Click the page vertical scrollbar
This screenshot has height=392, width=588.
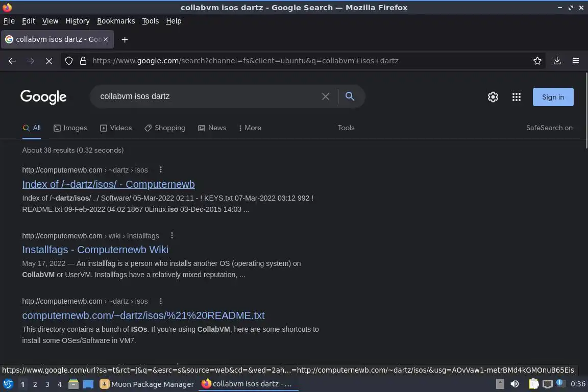coord(586,111)
